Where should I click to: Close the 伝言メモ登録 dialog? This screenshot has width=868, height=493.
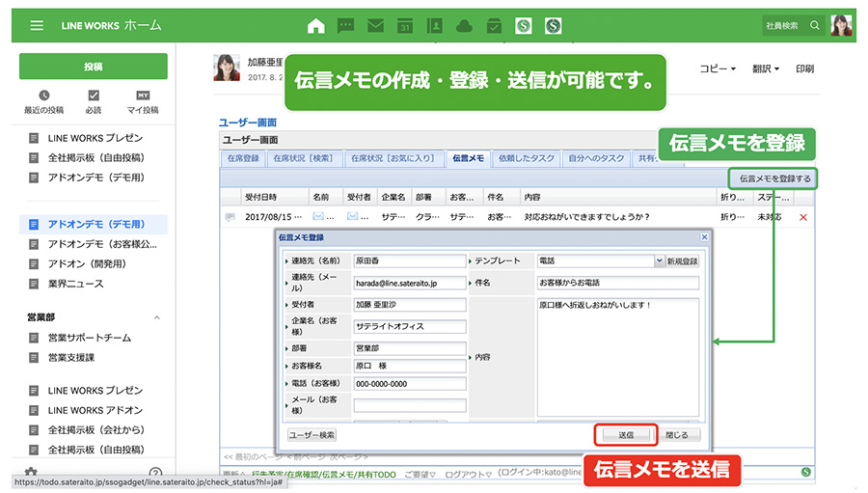pyautogui.click(x=704, y=237)
